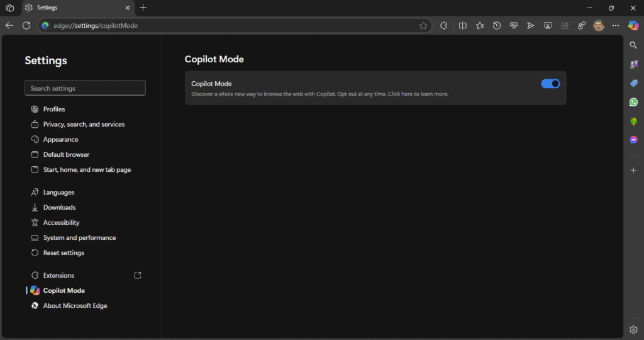Open the Favorites list
This screenshot has height=340, width=644.
click(x=480, y=25)
